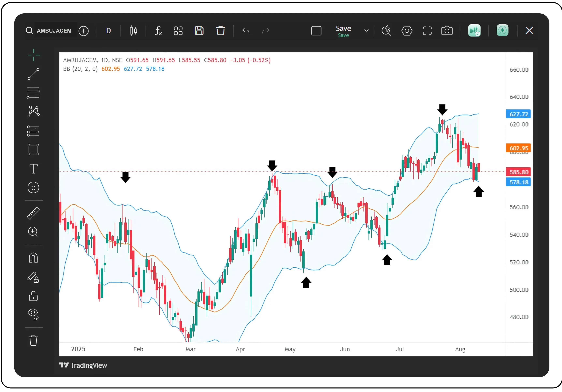Screen dimensions: 562x392
Task: Enable fullscreen chart mode
Action: (x=427, y=31)
